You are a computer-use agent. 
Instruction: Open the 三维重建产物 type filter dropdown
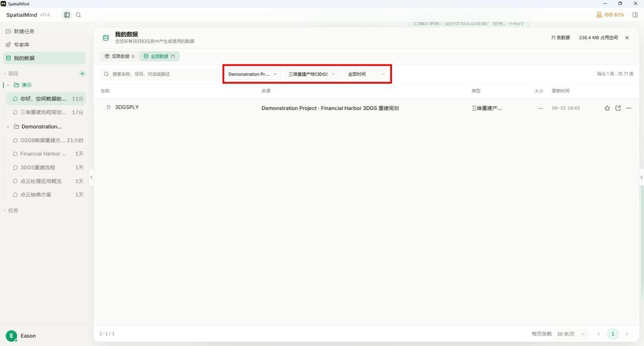click(312, 74)
